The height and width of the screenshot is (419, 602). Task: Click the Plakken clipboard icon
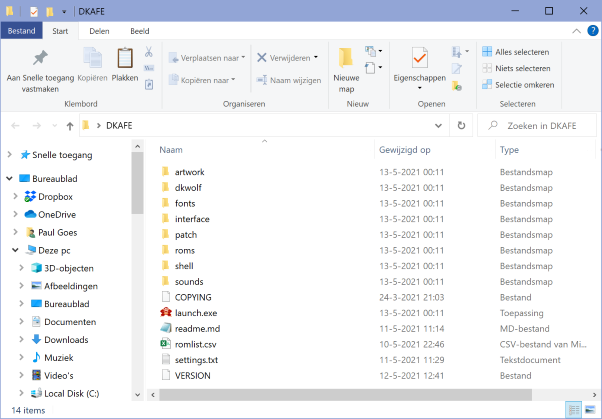click(x=125, y=58)
